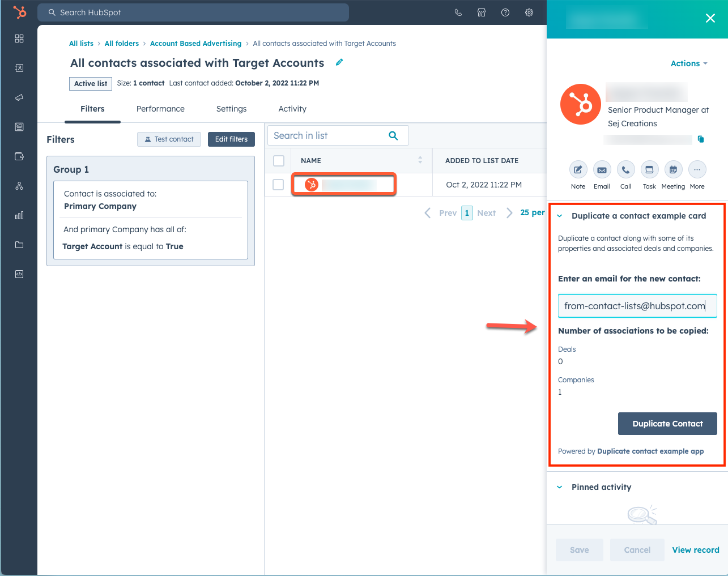This screenshot has width=728, height=576.
Task: Click the Target Account is equal to True filter
Action: tap(123, 246)
